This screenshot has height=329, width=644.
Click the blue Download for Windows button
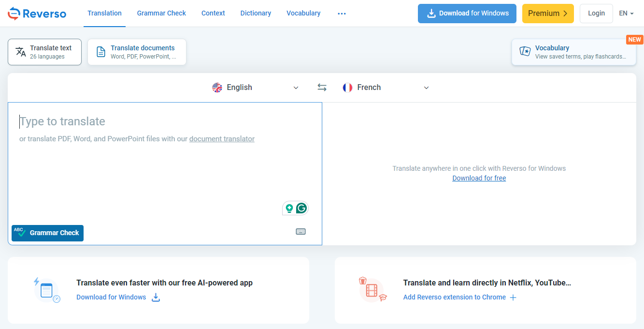pos(467,14)
